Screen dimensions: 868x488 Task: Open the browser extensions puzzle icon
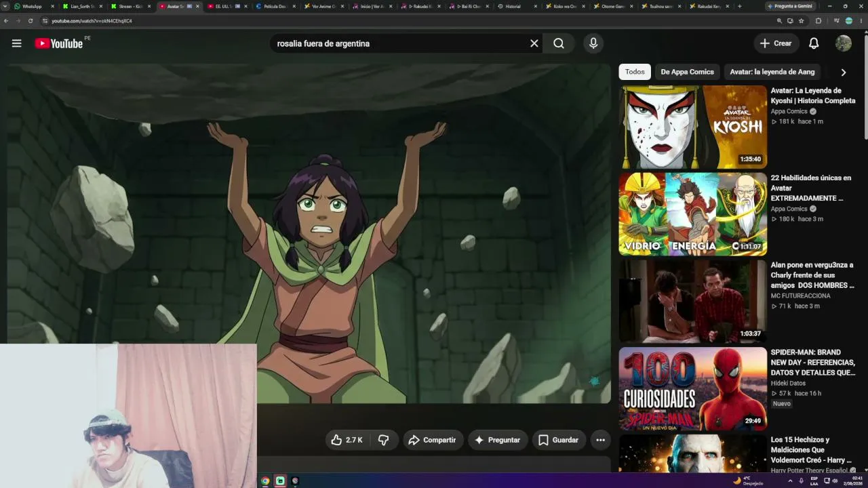point(818,21)
